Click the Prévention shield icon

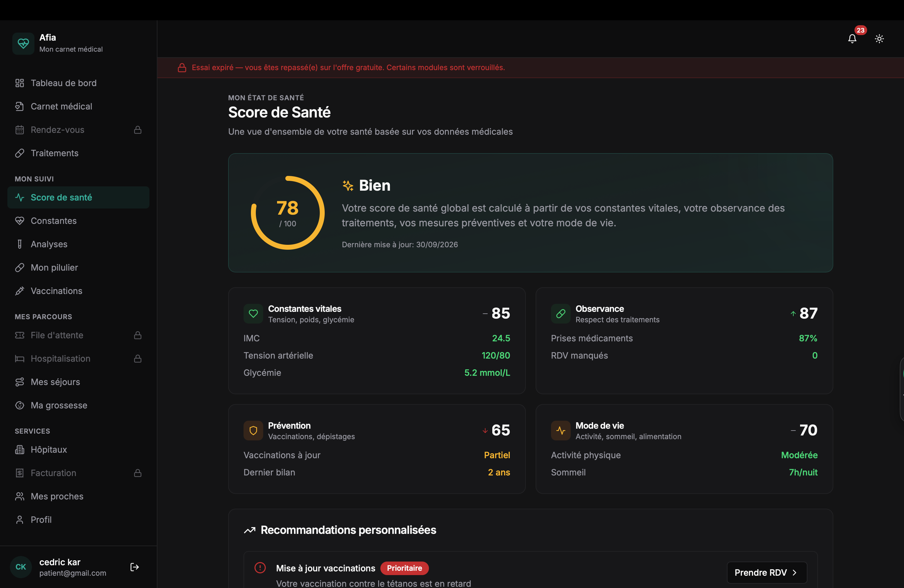coord(253,431)
